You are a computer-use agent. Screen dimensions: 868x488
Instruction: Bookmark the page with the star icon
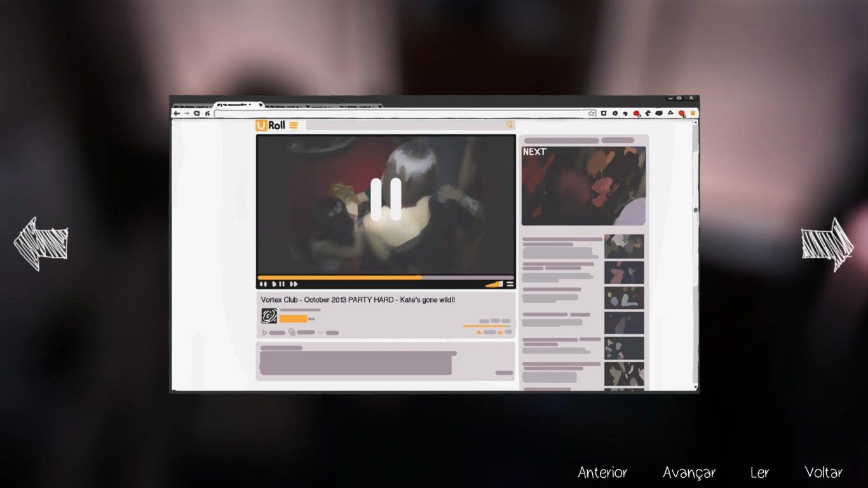tap(592, 113)
